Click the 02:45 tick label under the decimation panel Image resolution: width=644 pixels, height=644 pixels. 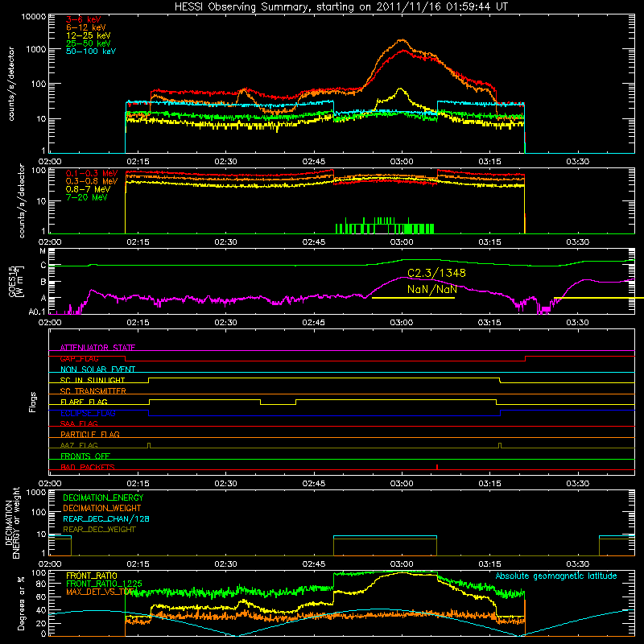tap(313, 564)
